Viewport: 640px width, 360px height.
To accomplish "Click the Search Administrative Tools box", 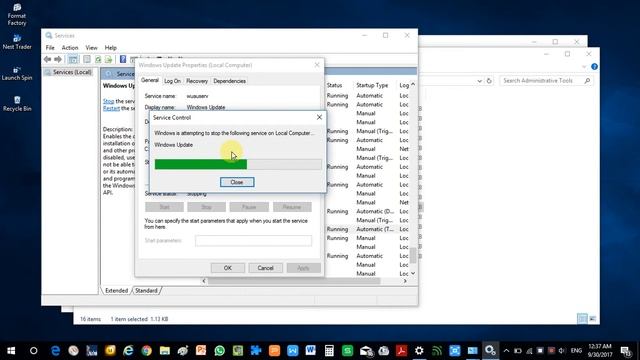I will (x=546, y=81).
